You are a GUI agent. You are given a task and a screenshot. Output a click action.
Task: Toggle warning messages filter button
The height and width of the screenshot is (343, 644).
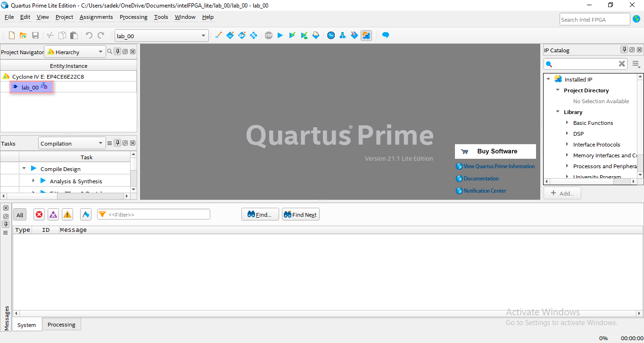[x=68, y=215]
